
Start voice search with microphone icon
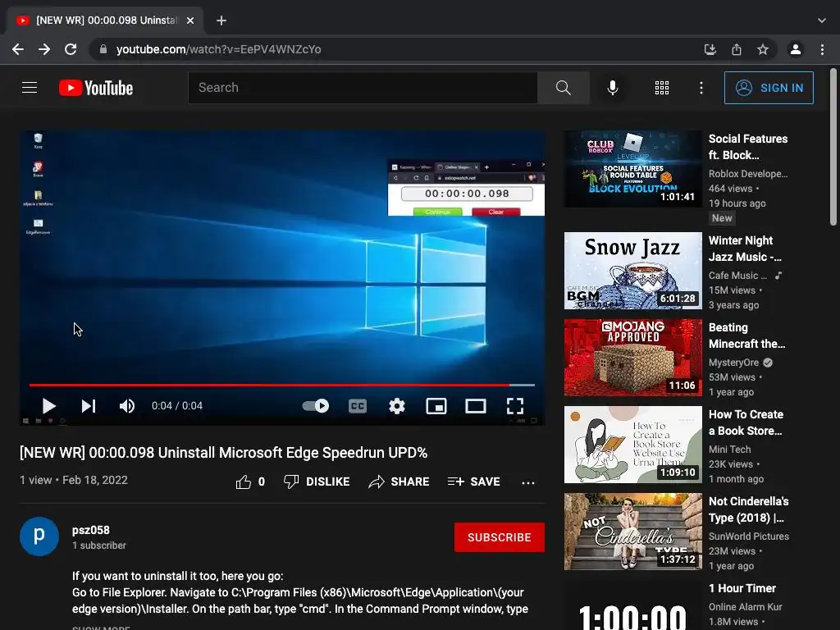(x=612, y=87)
